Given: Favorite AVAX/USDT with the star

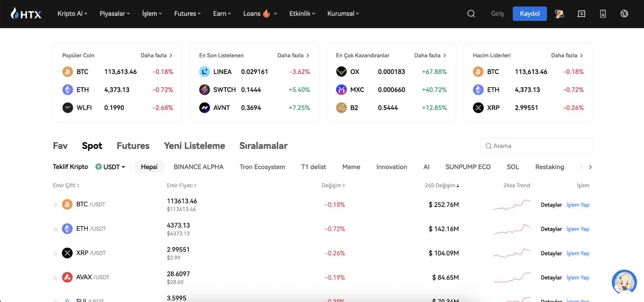Looking at the screenshot, I should click(56, 277).
